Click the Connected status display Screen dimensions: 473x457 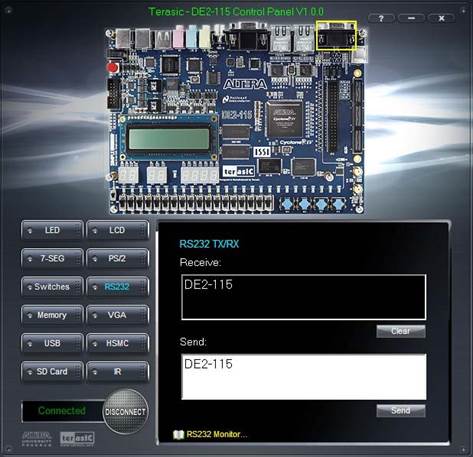pos(62,411)
